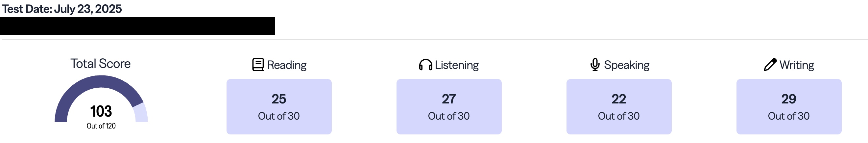The width and height of the screenshot is (868, 143).
Task: Click the Listening headphones icon
Action: coord(425,65)
